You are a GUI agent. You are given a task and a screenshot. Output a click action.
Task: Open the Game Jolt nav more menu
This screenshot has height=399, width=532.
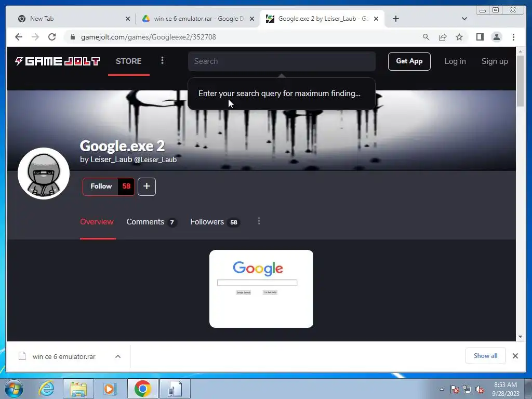(162, 60)
